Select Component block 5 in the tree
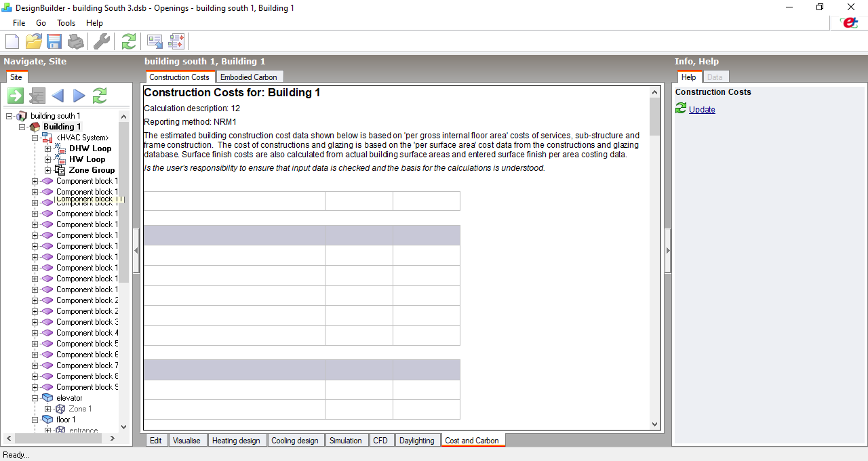The height and width of the screenshot is (461, 868). 87,344
